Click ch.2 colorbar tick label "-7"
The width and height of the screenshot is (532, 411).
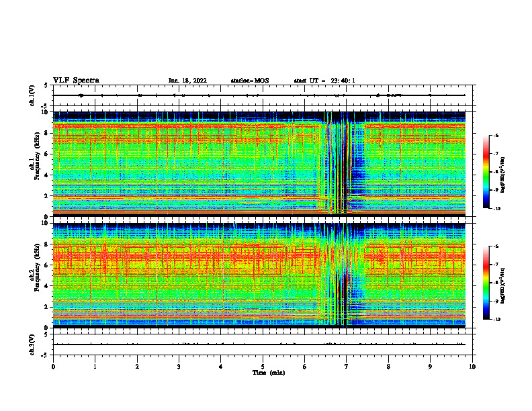pyautogui.click(x=496, y=265)
